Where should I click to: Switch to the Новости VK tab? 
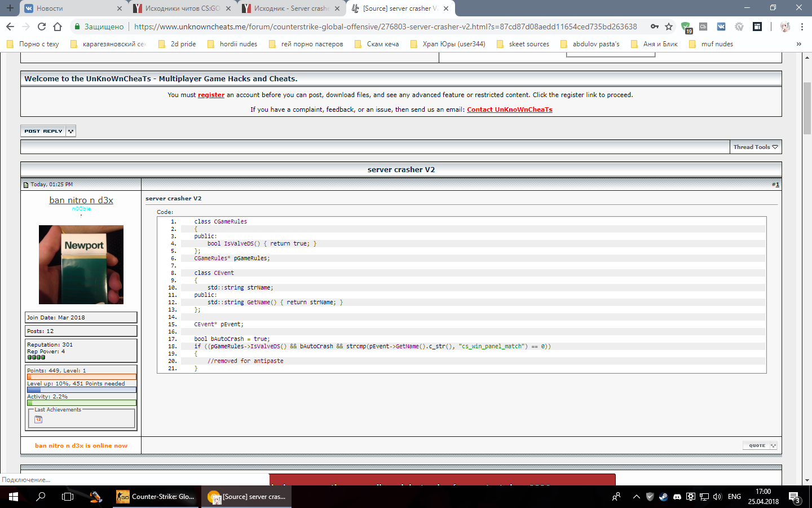[x=70, y=8]
